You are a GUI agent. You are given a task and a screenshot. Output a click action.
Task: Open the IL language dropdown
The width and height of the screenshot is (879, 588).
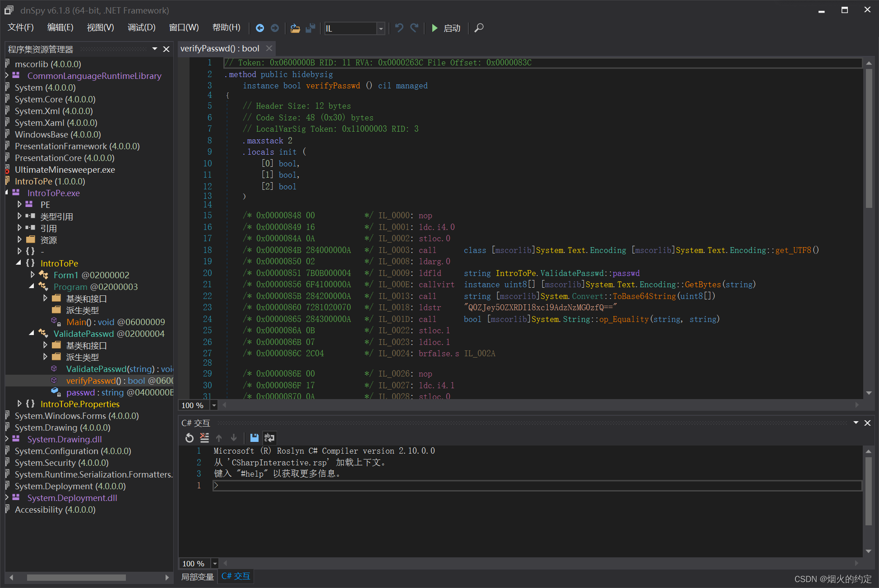tap(381, 28)
